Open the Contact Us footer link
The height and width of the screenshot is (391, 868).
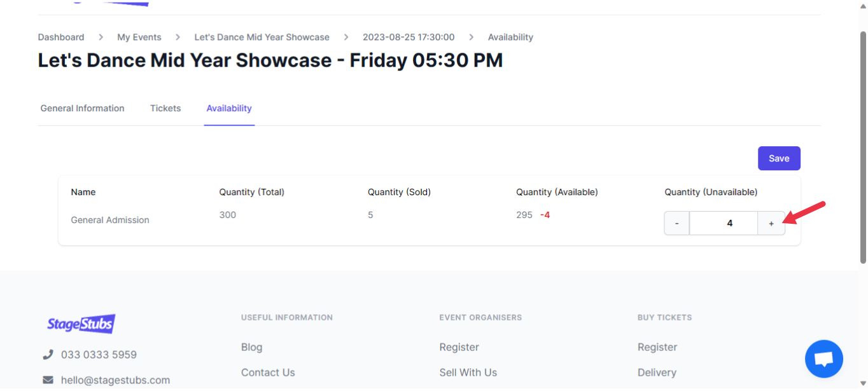[268, 373]
